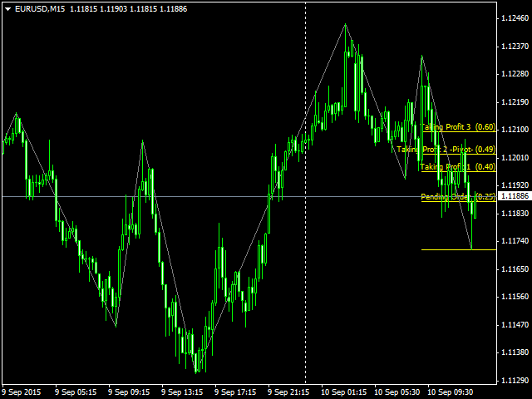Click the 1.11650 price axis label
This screenshot has height=399, width=532.
(x=515, y=269)
